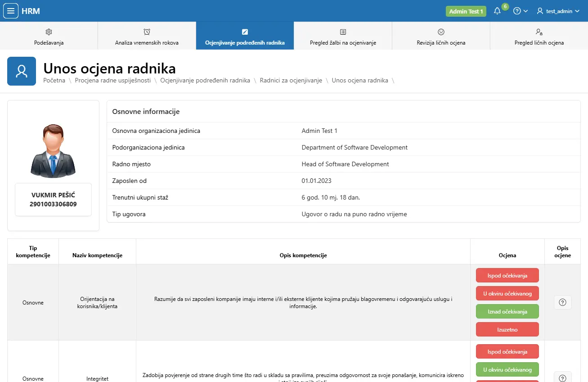Click the Integritet competency name cell
This screenshot has height=382, width=588.
97,378
